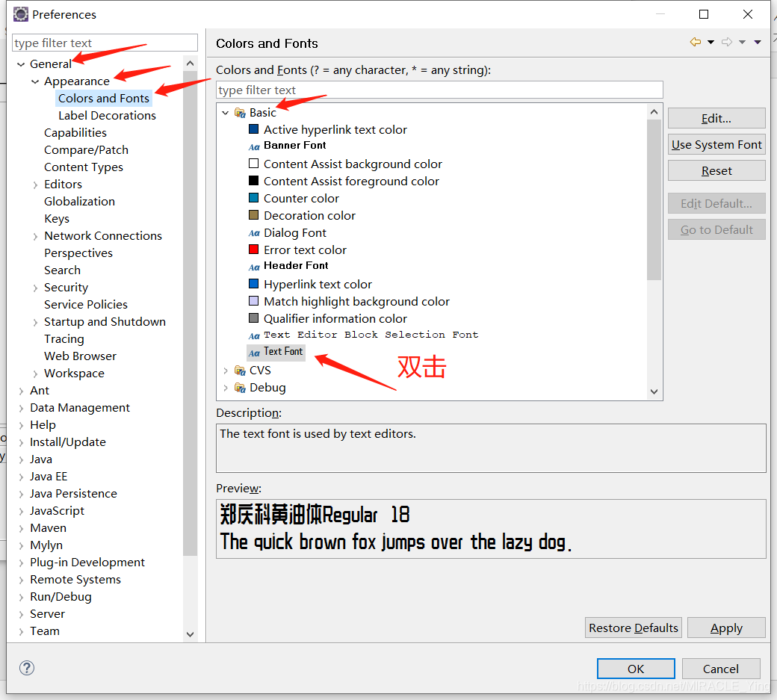Select the Counter color swatch
This screenshot has height=700, width=777.
tap(254, 198)
